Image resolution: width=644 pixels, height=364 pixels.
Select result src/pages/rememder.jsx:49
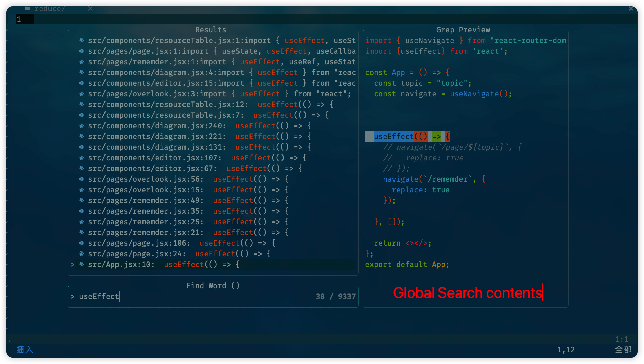[x=213, y=200]
